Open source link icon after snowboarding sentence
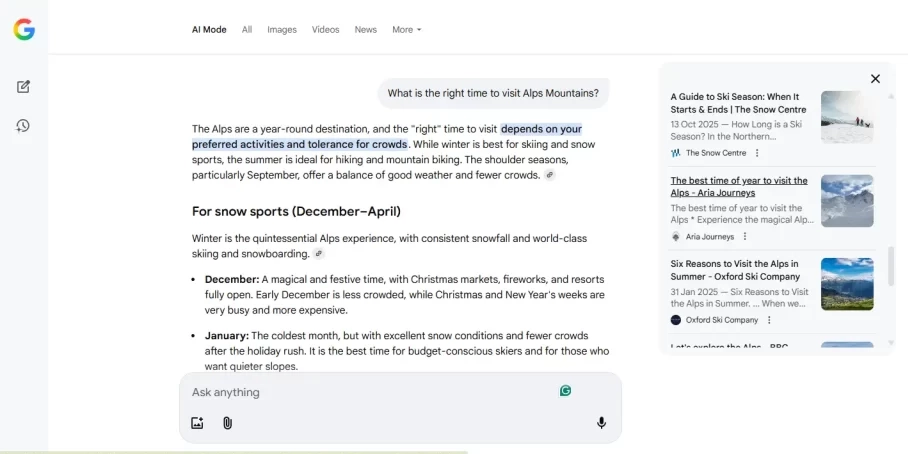The width and height of the screenshot is (908, 454). pyautogui.click(x=319, y=254)
